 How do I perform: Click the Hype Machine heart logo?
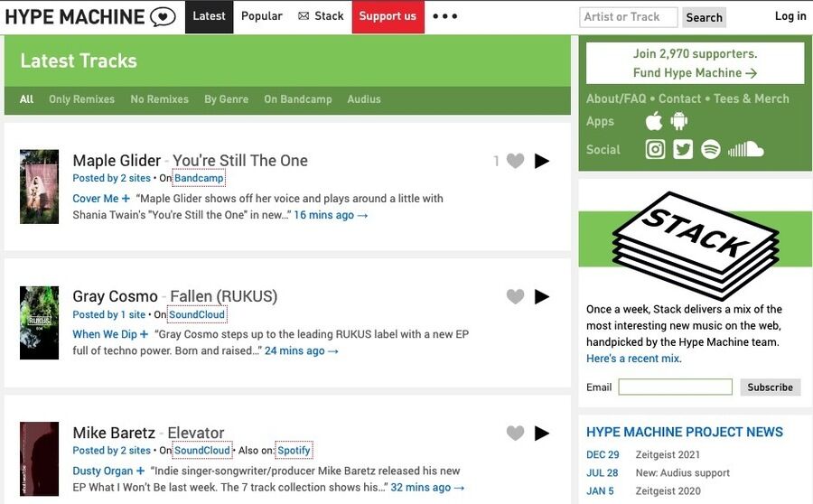coord(163,16)
